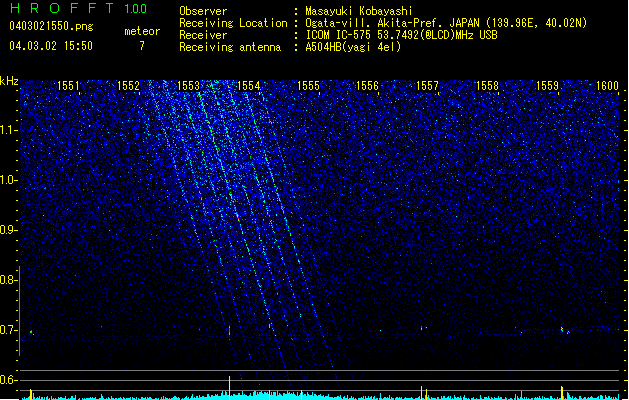The height and width of the screenshot is (400, 629).
Task: Click the kHz axis unit label
Action: click(x=9, y=81)
